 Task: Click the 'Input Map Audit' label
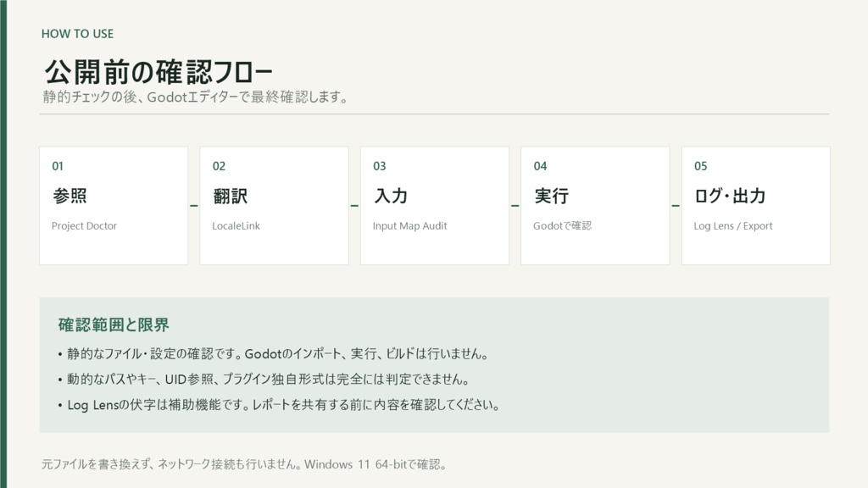pos(409,225)
